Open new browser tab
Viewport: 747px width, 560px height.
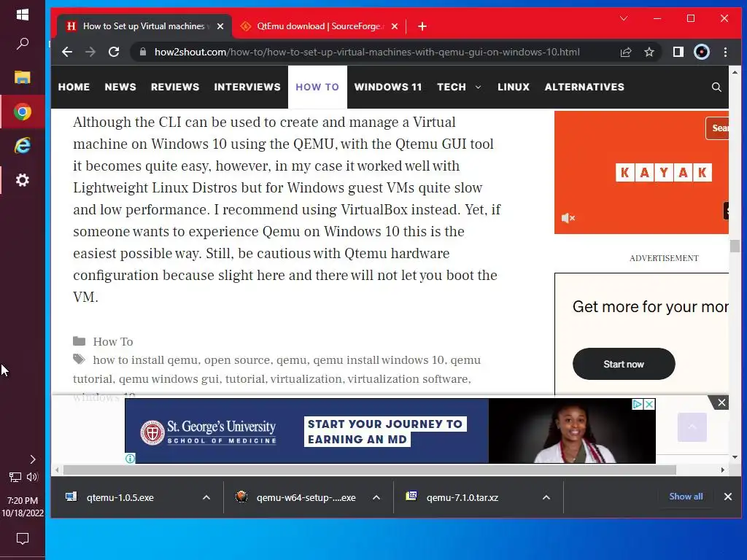[x=422, y=26]
